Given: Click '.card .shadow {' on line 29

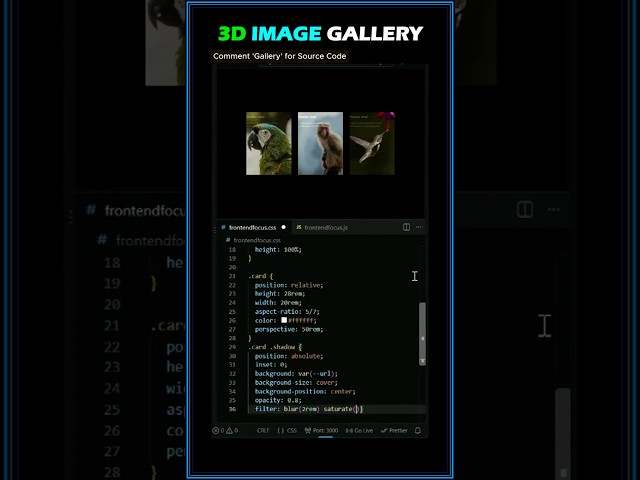Looking at the screenshot, I should (x=275, y=347).
